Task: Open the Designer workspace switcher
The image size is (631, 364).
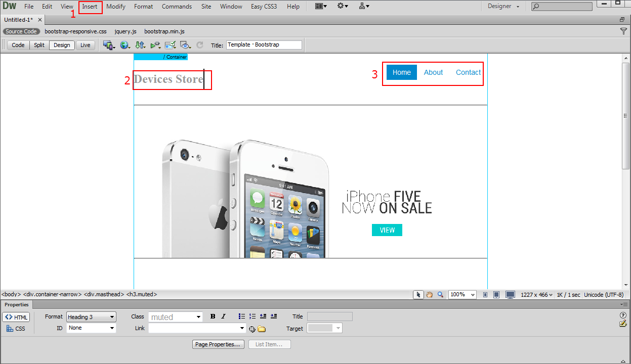Action: click(x=503, y=6)
